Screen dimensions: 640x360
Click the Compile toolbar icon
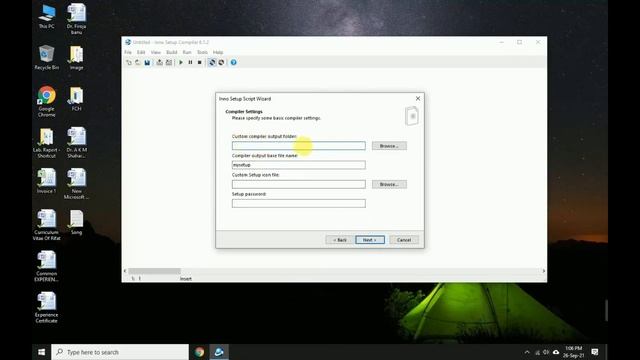159,62
